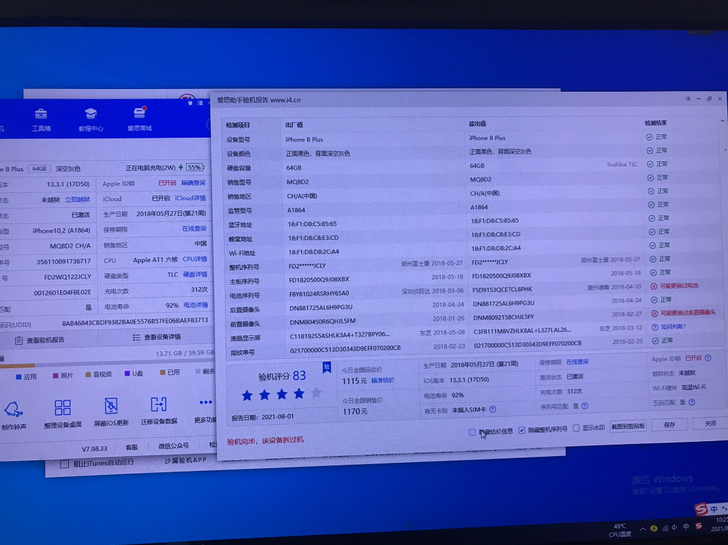The image size is (728, 545).
Task: Open the 硬盘详情 disk details link
Action: coord(195,274)
